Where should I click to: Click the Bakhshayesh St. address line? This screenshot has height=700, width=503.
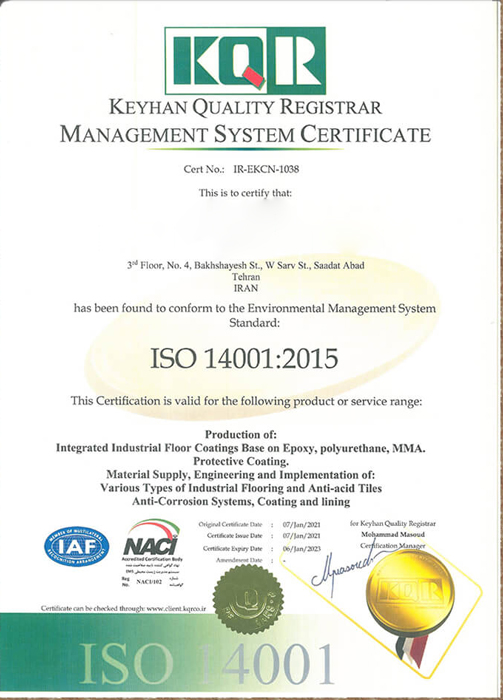click(245, 266)
